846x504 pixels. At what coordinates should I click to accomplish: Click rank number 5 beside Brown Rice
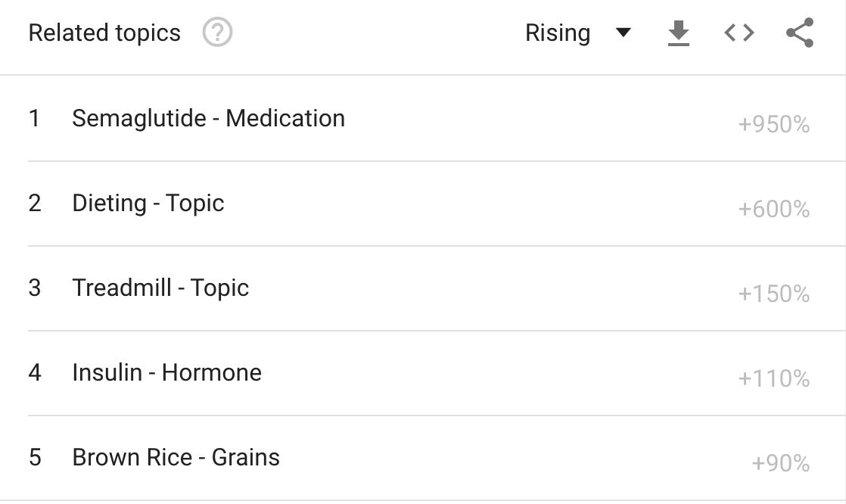[35, 457]
